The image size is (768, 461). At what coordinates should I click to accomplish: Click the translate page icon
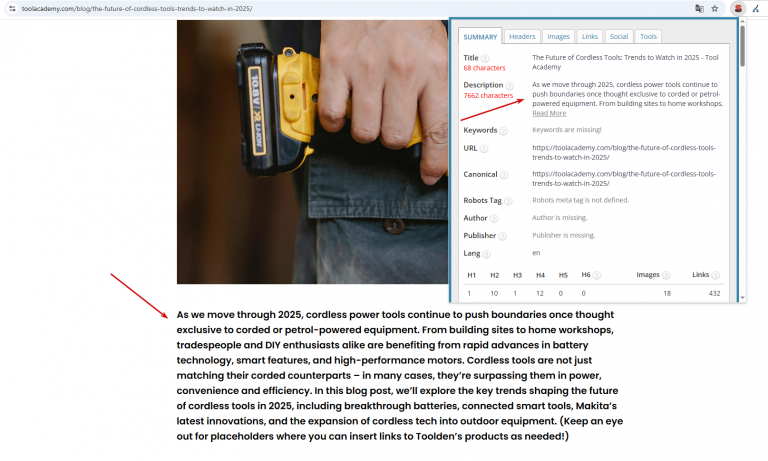[699, 8]
